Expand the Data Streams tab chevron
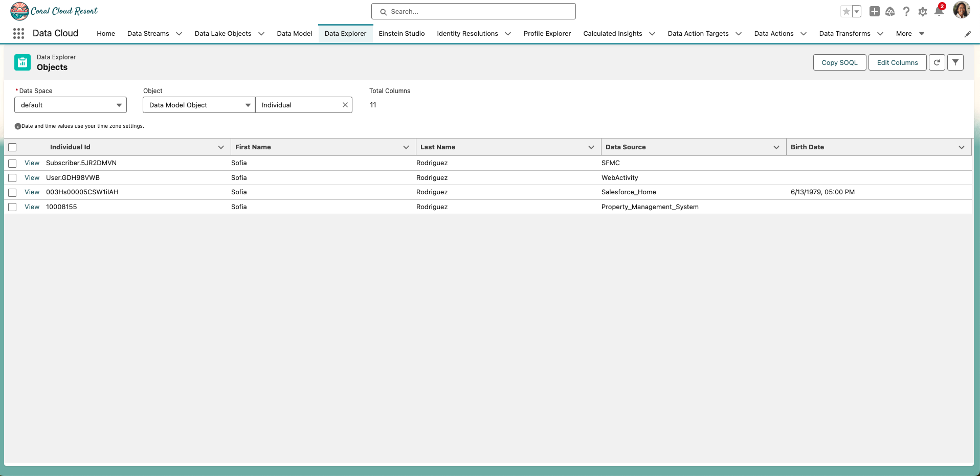 179,34
